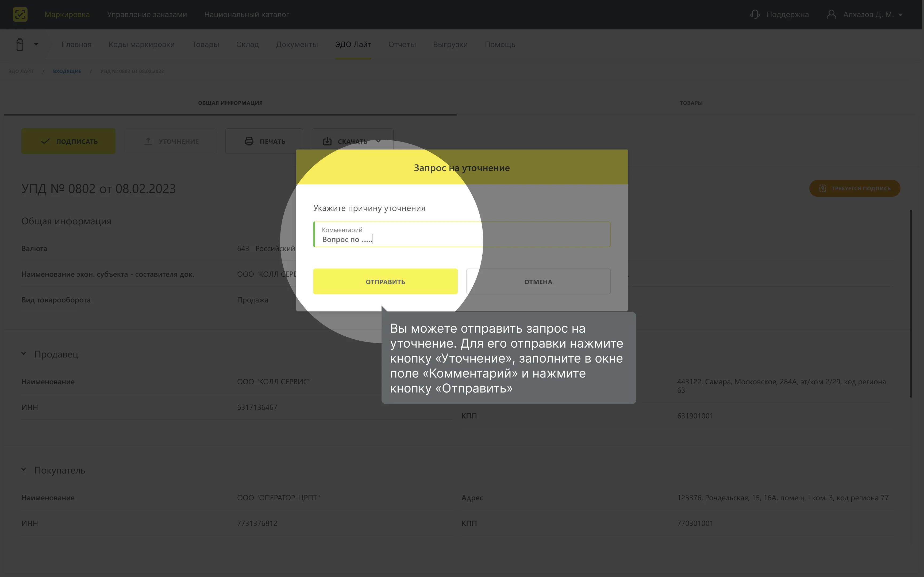Click the СКАЧАТЬ download icon
Viewport: 924px width, 577px height.
(x=327, y=141)
